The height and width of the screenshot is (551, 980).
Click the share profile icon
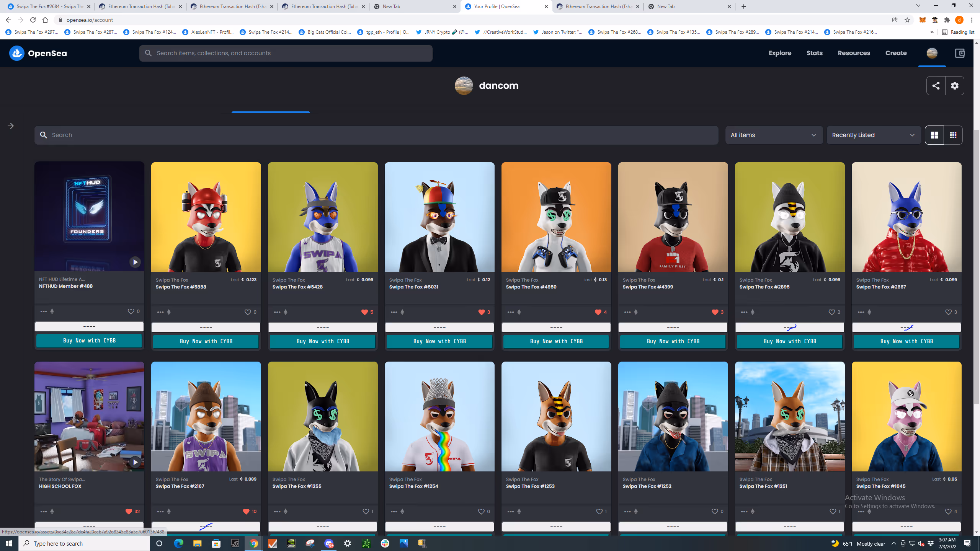click(x=936, y=86)
